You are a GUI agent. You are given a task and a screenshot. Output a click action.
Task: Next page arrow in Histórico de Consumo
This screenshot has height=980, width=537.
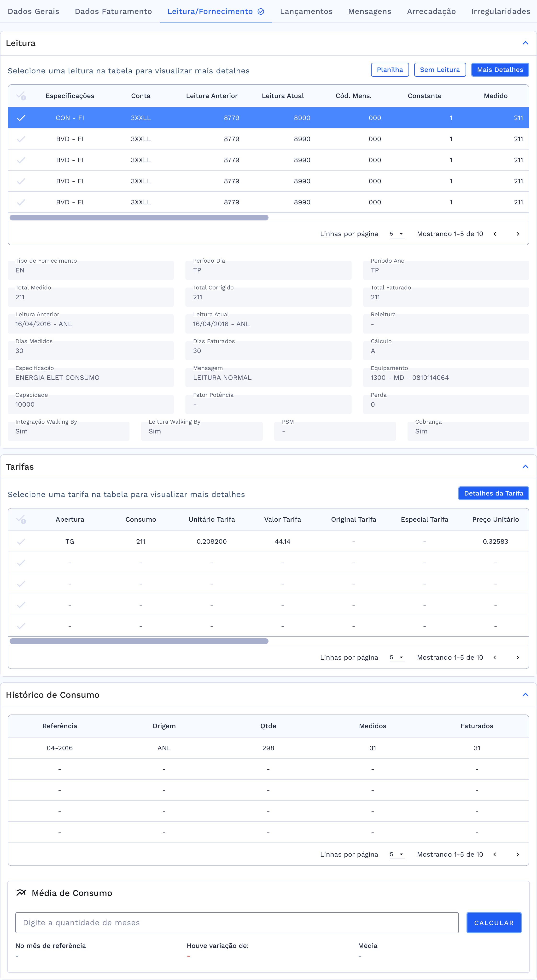[518, 854]
